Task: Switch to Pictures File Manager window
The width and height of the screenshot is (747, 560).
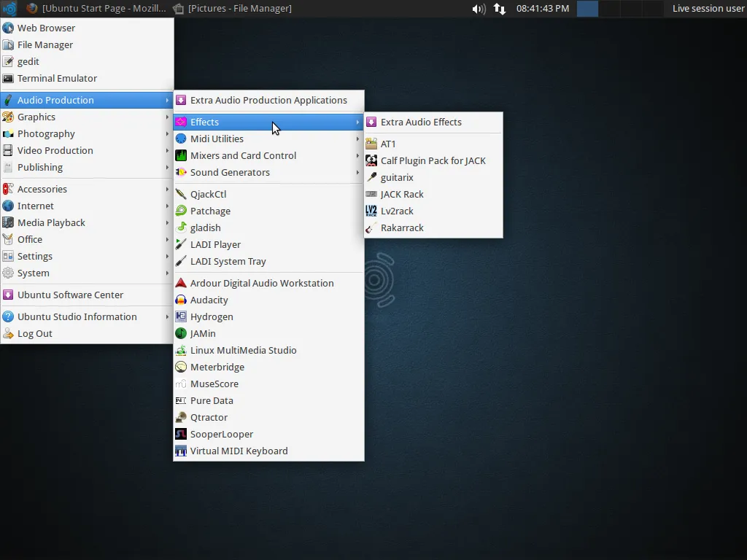Action: pos(233,8)
